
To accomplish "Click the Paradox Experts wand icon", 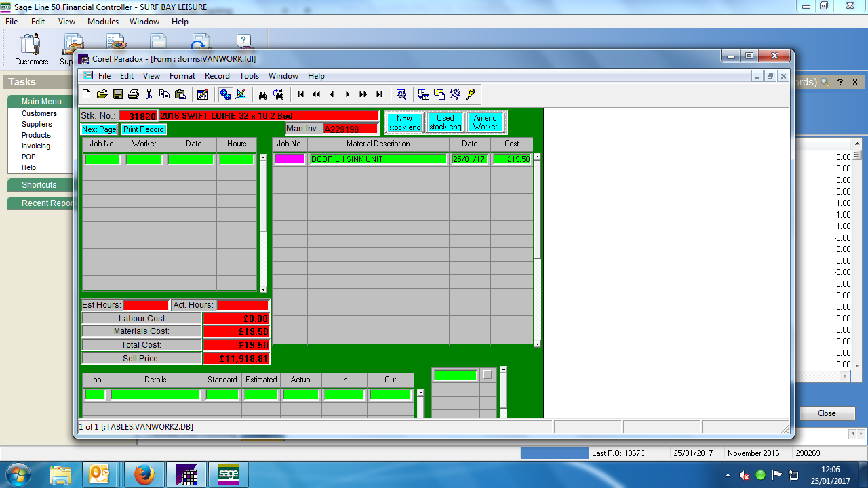I will pyautogui.click(x=455, y=94).
